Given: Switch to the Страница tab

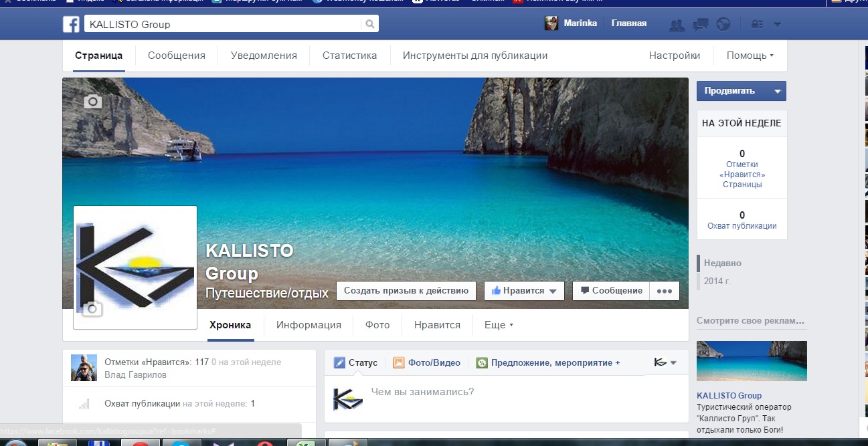Looking at the screenshot, I should [x=99, y=55].
